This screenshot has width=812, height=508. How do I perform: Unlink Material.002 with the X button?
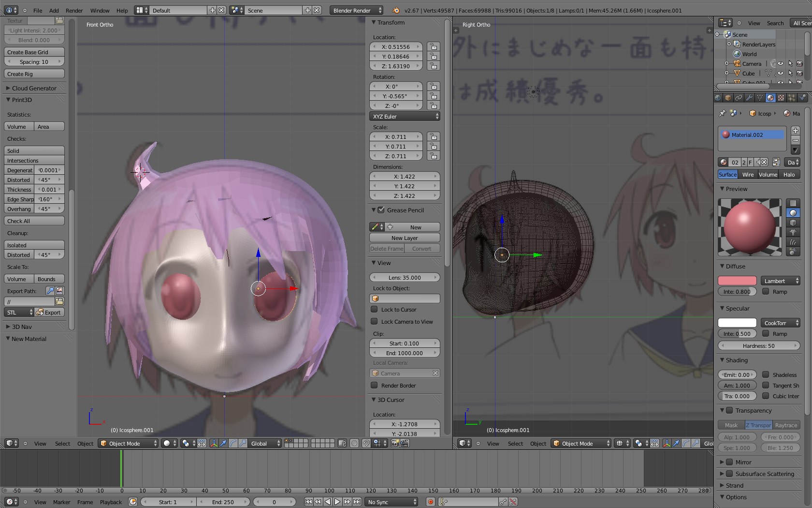(764, 162)
